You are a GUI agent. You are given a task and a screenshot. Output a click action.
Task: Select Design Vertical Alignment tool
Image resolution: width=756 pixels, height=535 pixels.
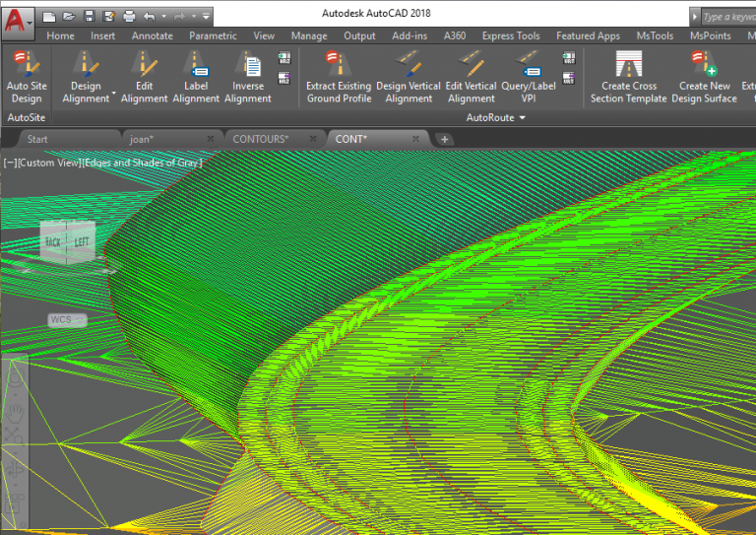click(409, 67)
